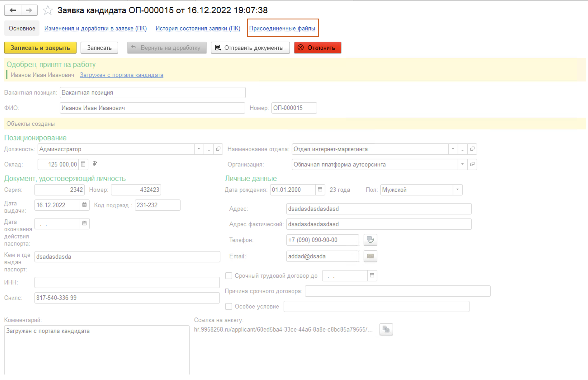Click the Снилс field
This screenshot has height=380, width=588.
pos(127,298)
